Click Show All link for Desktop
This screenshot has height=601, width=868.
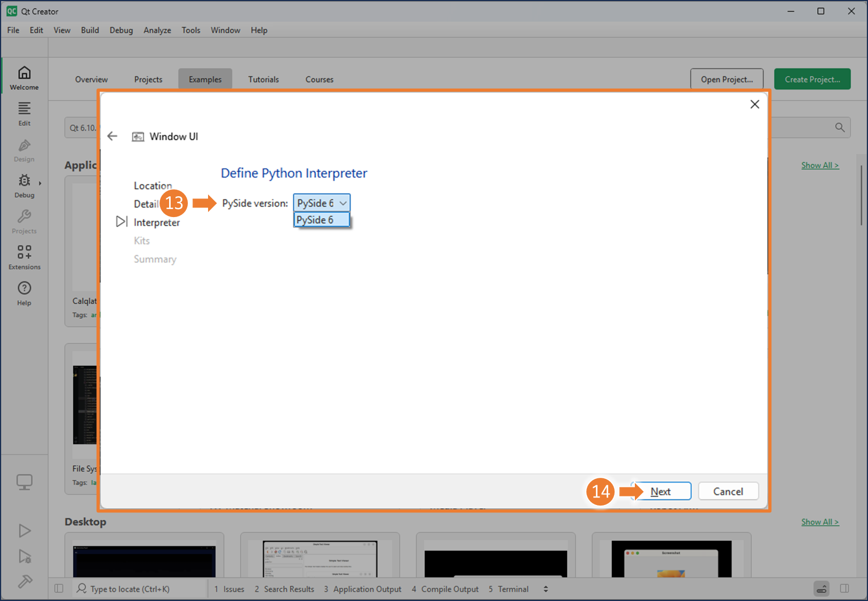pyautogui.click(x=820, y=522)
